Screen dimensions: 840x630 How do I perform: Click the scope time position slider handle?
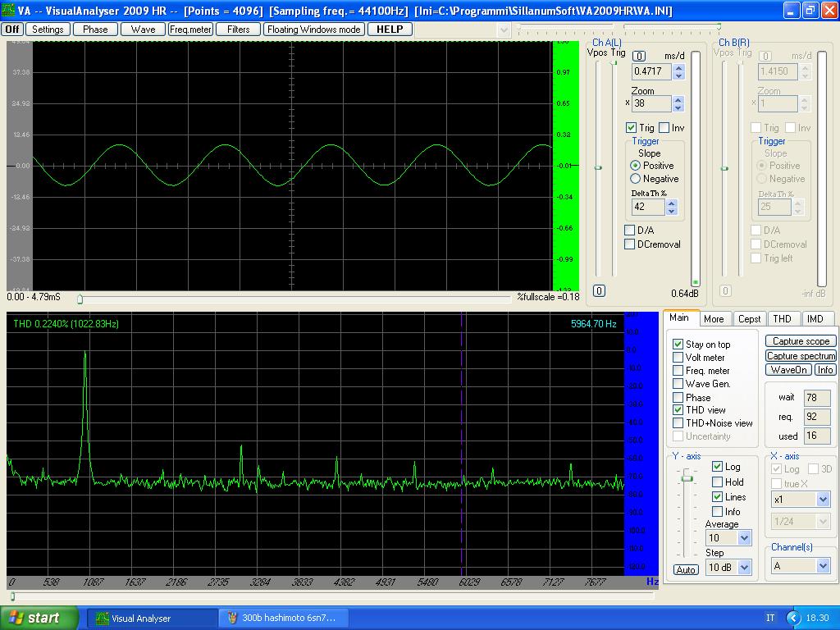80,299
